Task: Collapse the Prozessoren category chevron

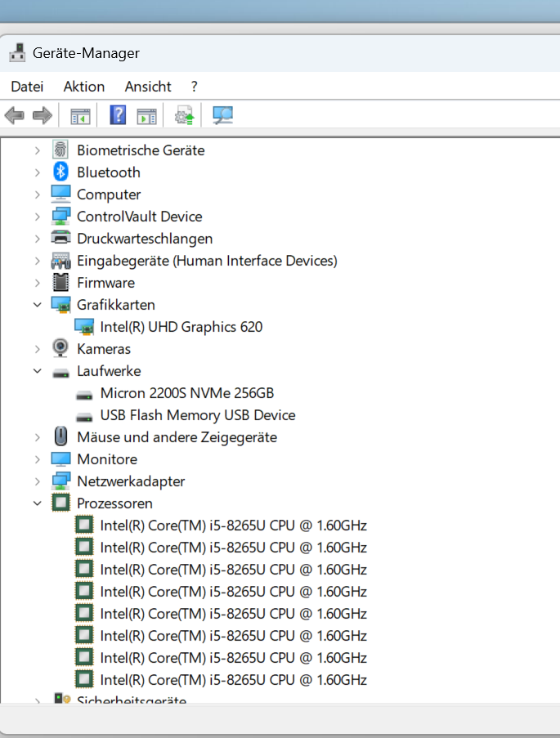Action: point(38,503)
